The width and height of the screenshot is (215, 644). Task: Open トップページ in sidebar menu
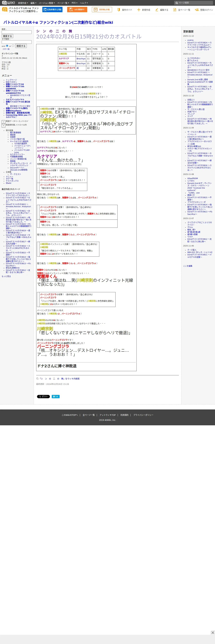click(11, 80)
